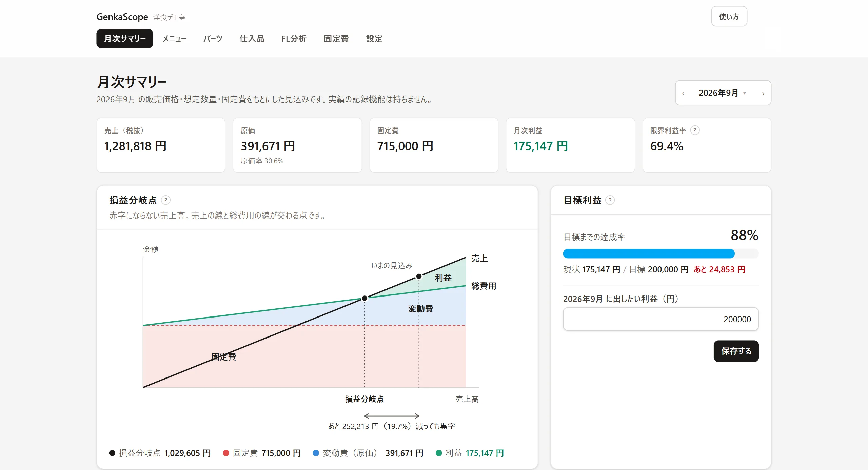Open the 限界利益率 help question mark icon
This screenshot has width=868, height=470.
(695, 130)
